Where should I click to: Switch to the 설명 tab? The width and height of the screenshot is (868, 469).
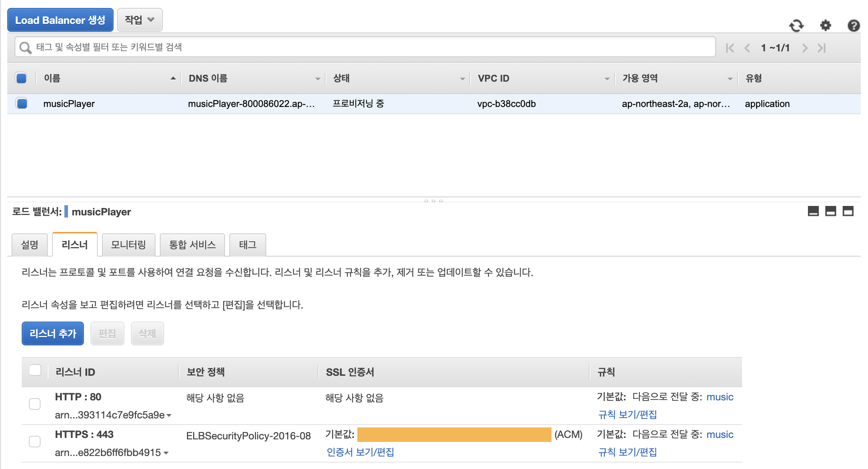point(30,245)
